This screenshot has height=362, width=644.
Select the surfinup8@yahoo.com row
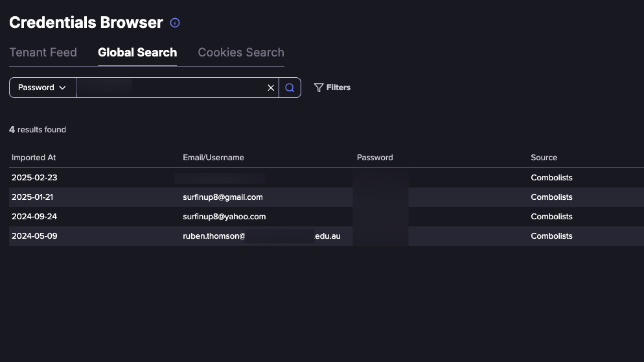(x=327, y=217)
